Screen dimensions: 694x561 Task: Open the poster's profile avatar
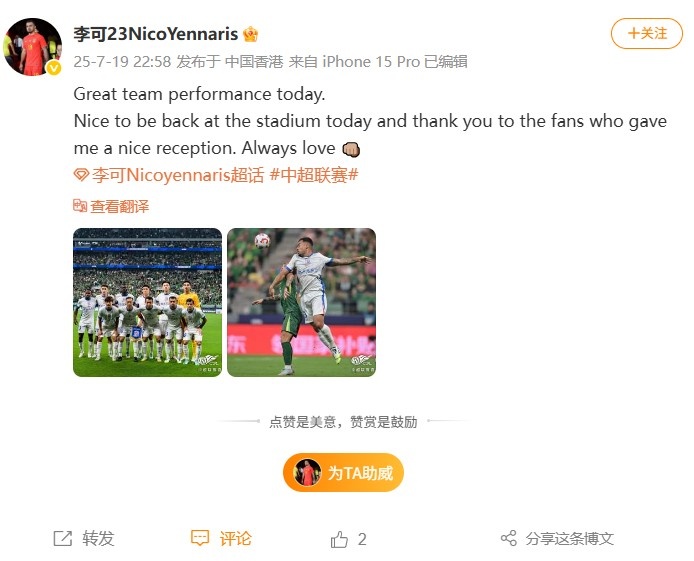[33, 46]
